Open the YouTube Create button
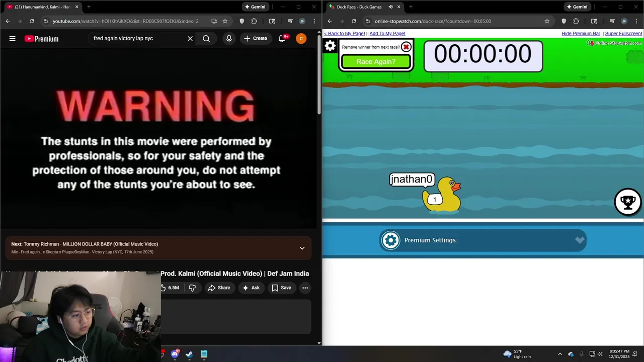 256,39
